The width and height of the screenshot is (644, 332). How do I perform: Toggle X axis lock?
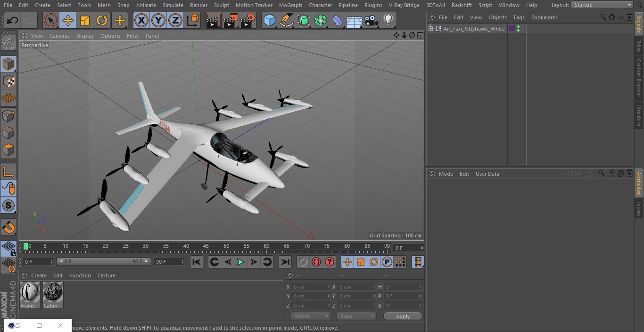[141, 20]
